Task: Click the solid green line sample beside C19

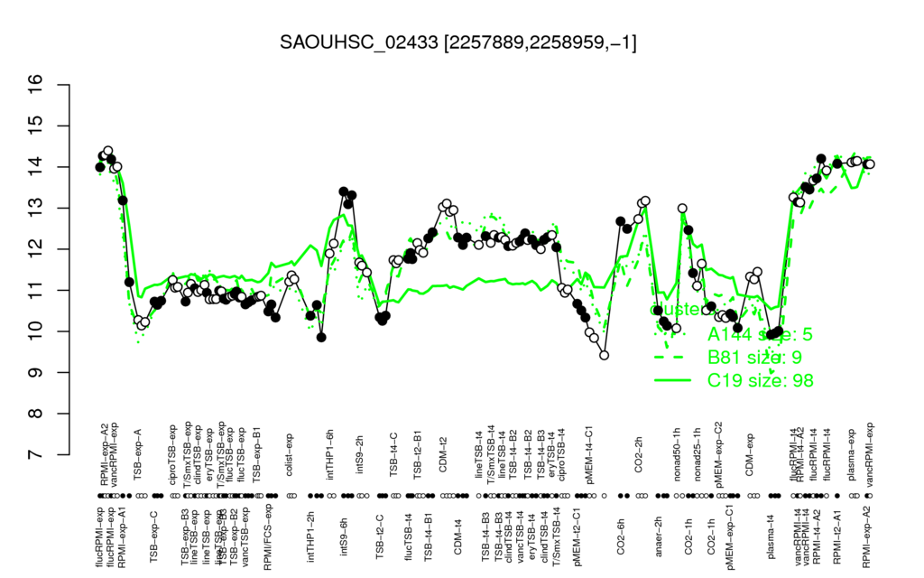Action: tap(672, 380)
